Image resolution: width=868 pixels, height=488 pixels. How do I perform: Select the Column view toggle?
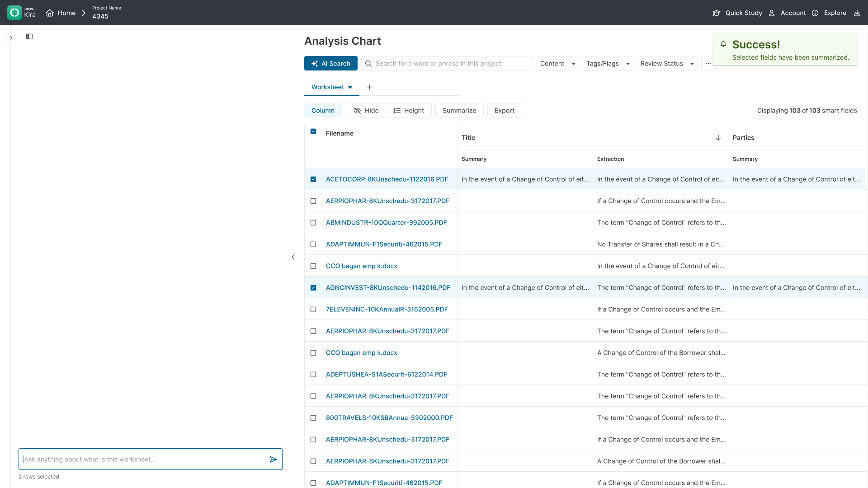[x=323, y=110]
